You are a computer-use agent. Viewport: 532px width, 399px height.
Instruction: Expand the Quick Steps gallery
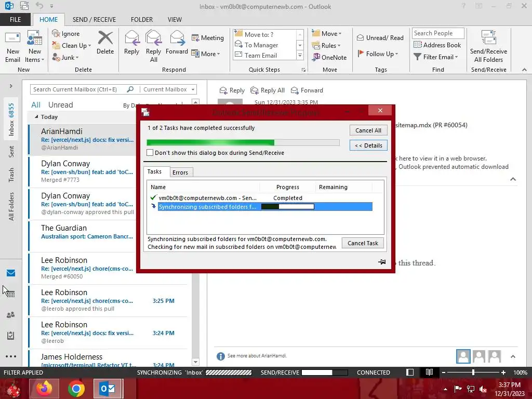[x=300, y=55]
